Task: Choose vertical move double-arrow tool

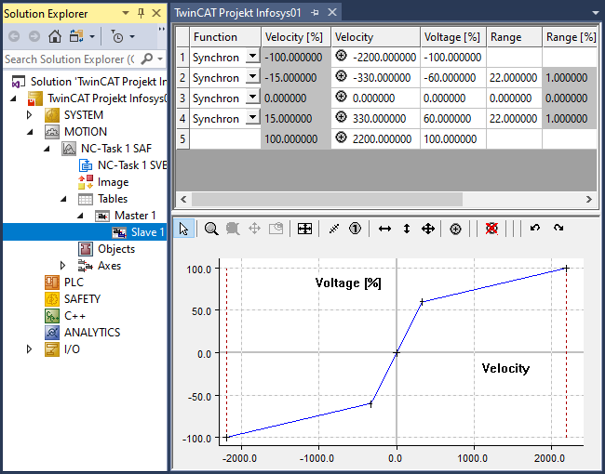Action: (406, 229)
